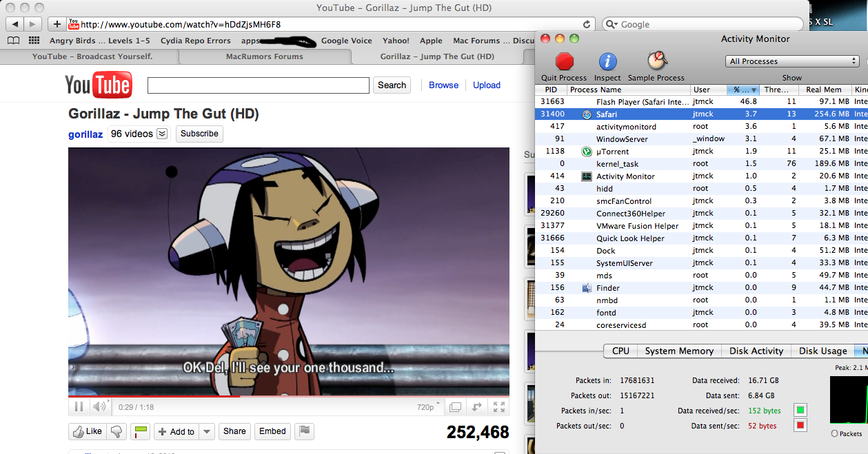The height and width of the screenshot is (454, 868).
Task: Expand the Add to dropdown arrow
Action: pyautogui.click(x=208, y=432)
